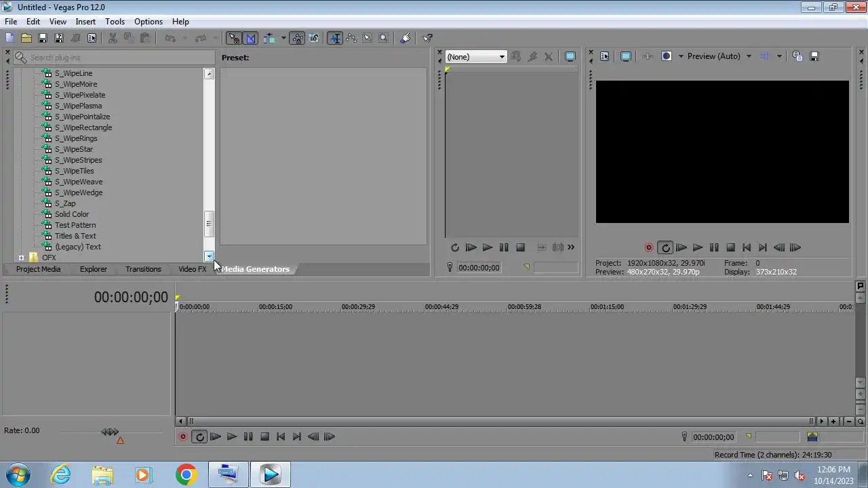Viewport: 868px width, 488px height.
Task: Expand the OFX folder in plug-in tree
Action: pos(22,258)
